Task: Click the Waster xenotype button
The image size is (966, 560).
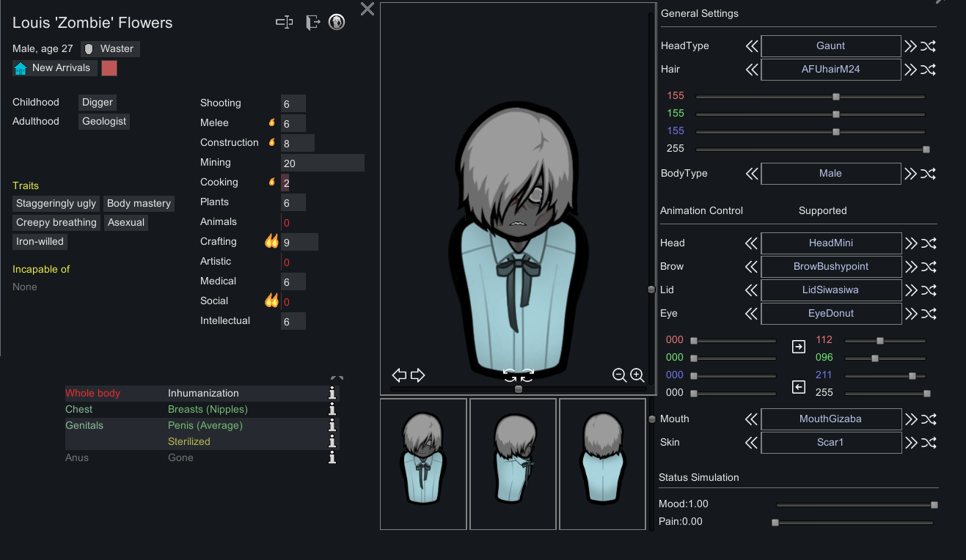Action: (110, 49)
